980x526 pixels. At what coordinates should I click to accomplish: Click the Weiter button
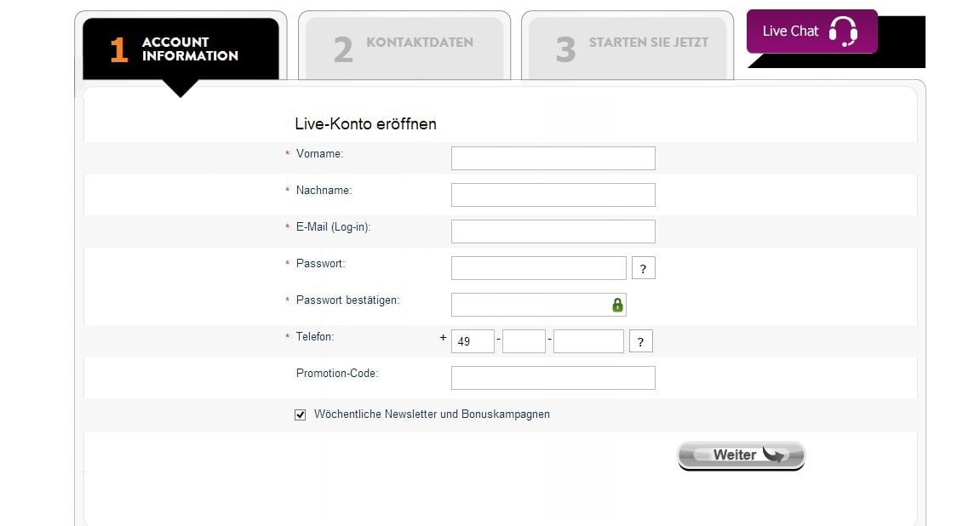pyautogui.click(x=742, y=455)
